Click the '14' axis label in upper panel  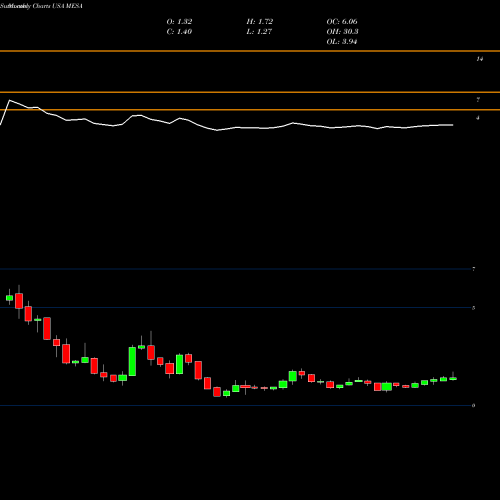(x=479, y=59)
